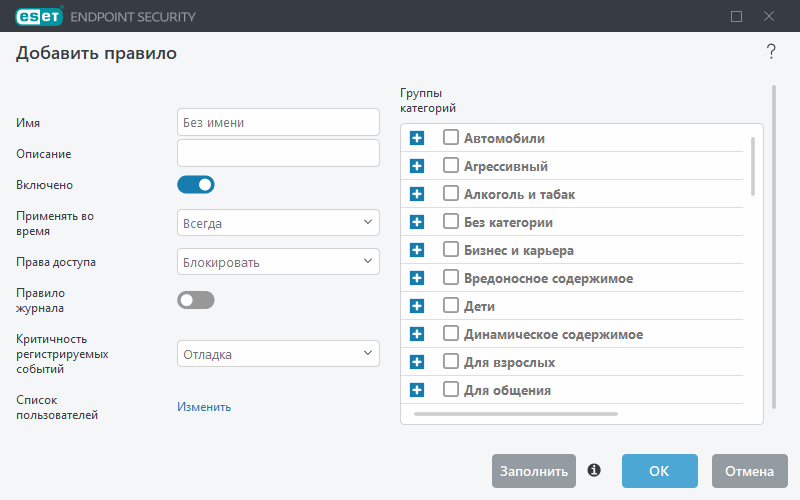Click the Описание input field
The height and width of the screenshot is (500, 800).
(x=278, y=153)
